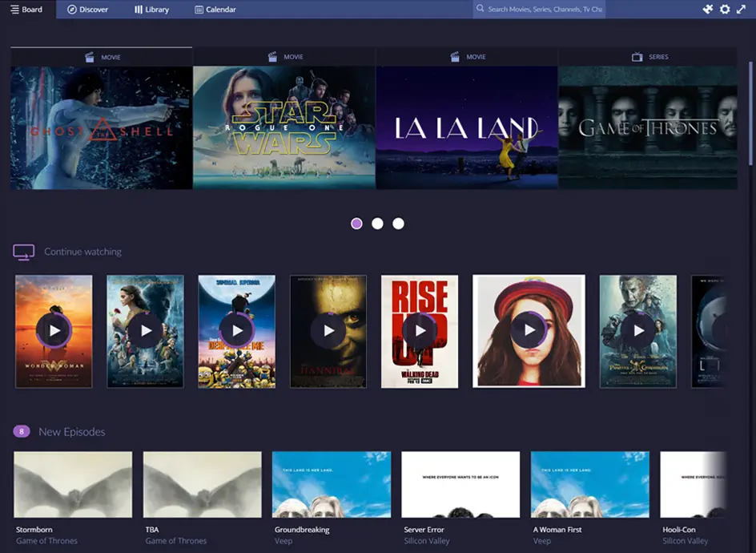The image size is (756, 553).
Task: Open the Board tab
Action: click(x=27, y=10)
